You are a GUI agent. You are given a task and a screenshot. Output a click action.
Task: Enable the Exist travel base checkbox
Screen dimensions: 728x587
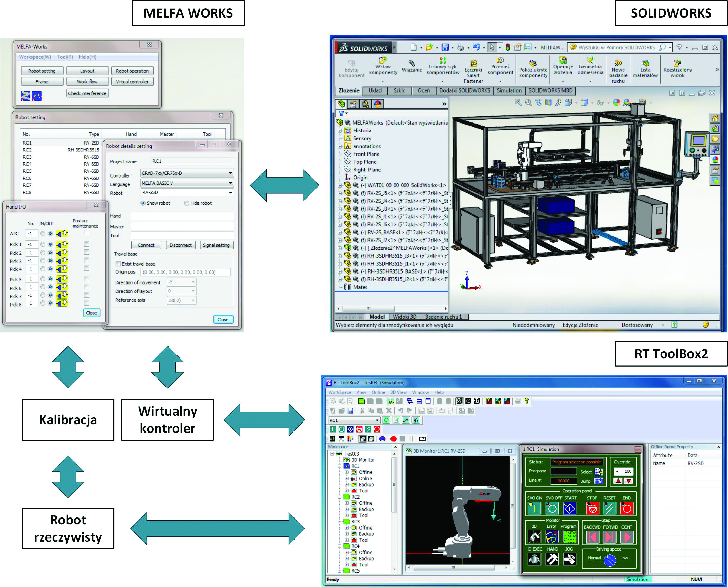[118, 264]
